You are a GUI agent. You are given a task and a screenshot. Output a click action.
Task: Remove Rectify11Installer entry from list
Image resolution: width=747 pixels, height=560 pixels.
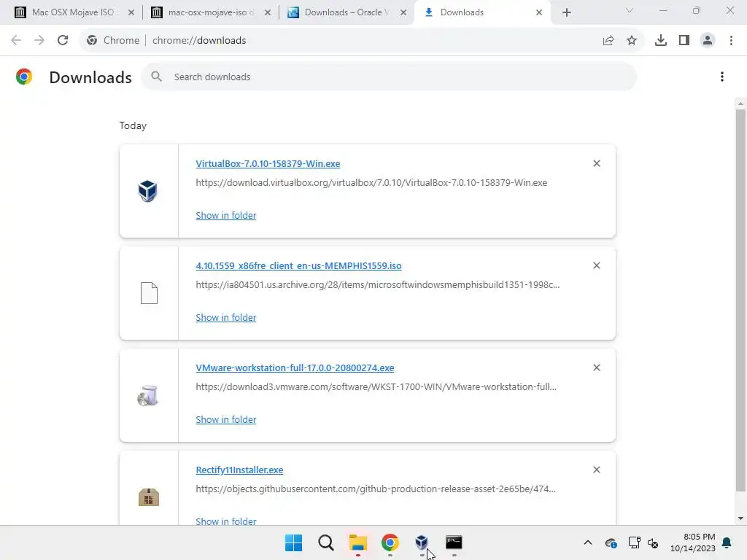(x=597, y=470)
